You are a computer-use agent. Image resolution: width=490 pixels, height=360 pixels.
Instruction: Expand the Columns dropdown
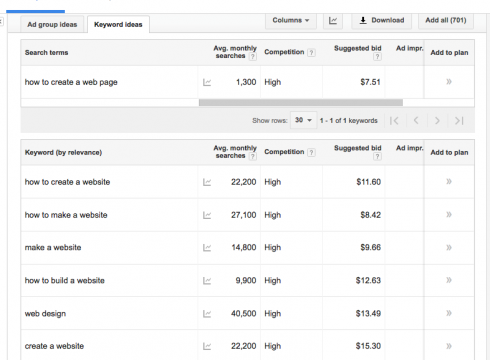tap(291, 21)
